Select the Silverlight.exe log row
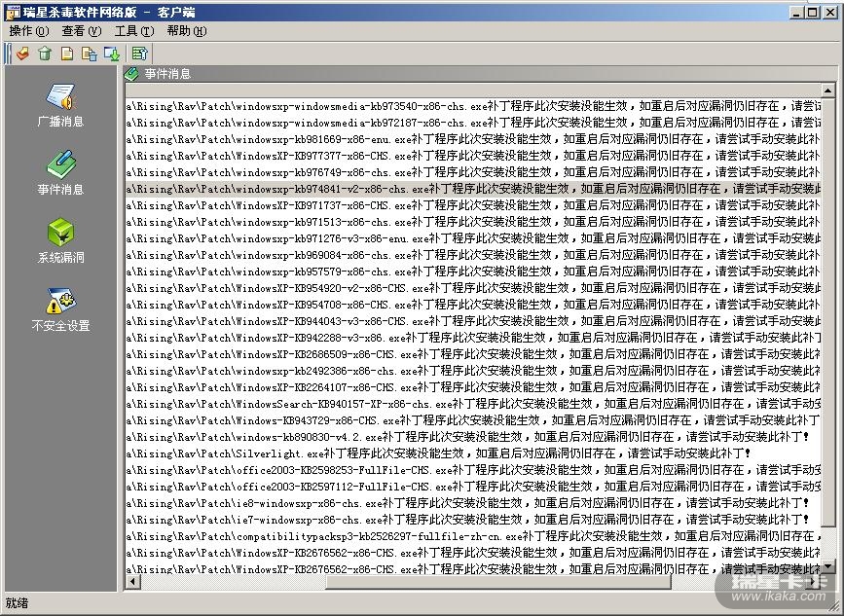The width and height of the screenshot is (844, 616). point(473,453)
